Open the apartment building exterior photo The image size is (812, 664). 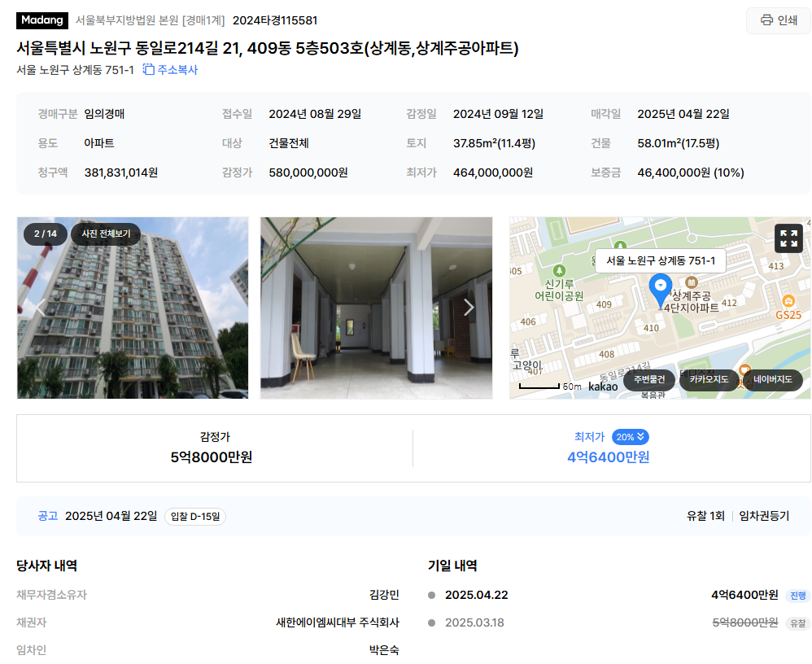click(x=133, y=308)
